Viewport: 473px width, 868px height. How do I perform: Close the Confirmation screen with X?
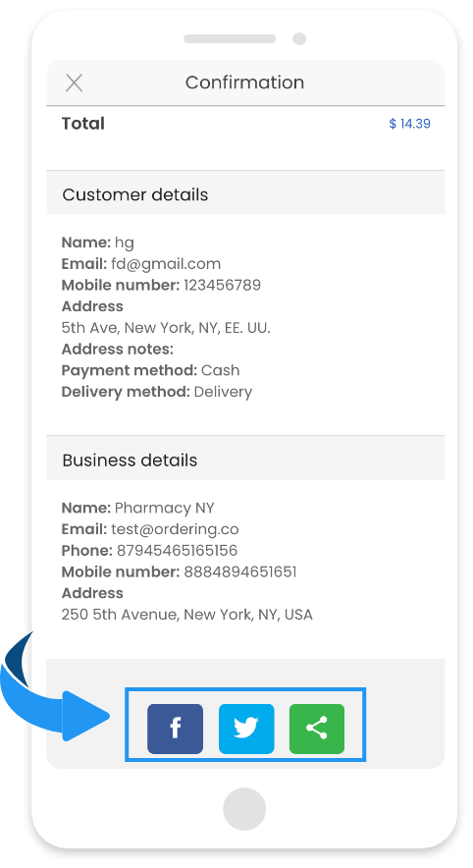pyautogui.click(x=75, y=83)
